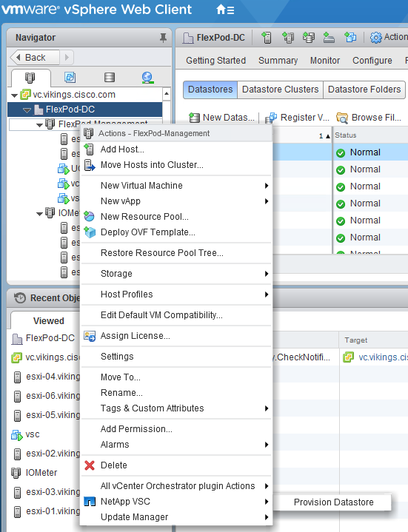Click the Recent Objects clock icon
Viewport: 408px width, 532px height.
click(x=20, y=298)
